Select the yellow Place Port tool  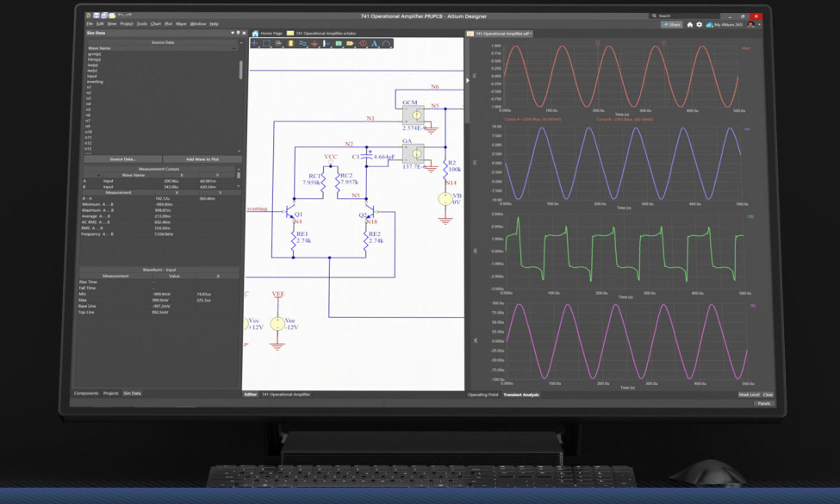[x=351, y=43]
